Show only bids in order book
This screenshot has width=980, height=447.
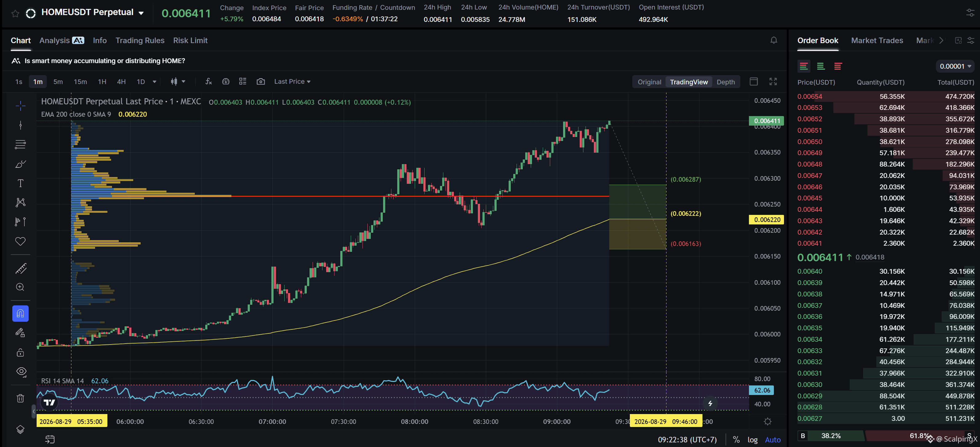(x=821, y=66)
